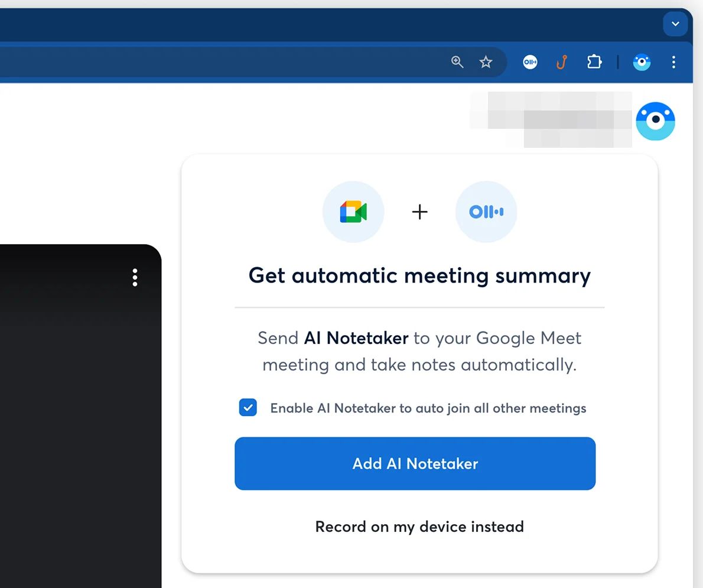Click the large blue eye account avatar

pyautogui.click(x=656, y=121)
